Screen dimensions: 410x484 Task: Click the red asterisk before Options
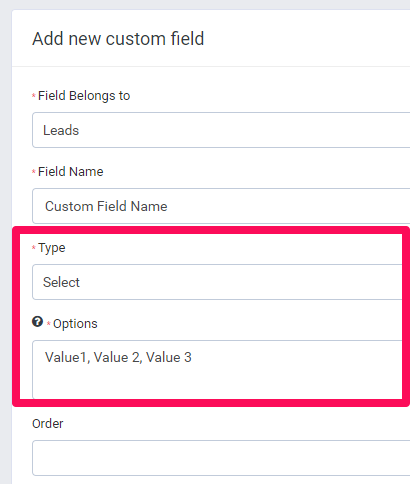coord(49,323)
